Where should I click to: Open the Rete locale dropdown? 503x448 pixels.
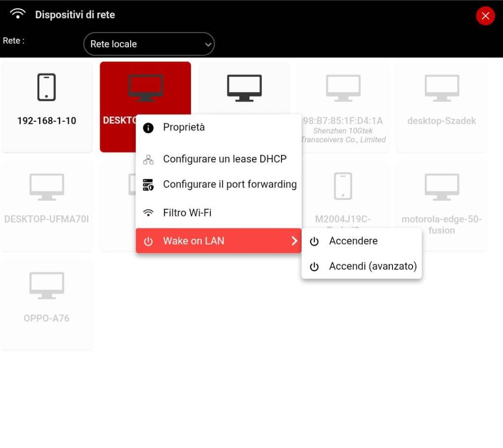point(149,44)
